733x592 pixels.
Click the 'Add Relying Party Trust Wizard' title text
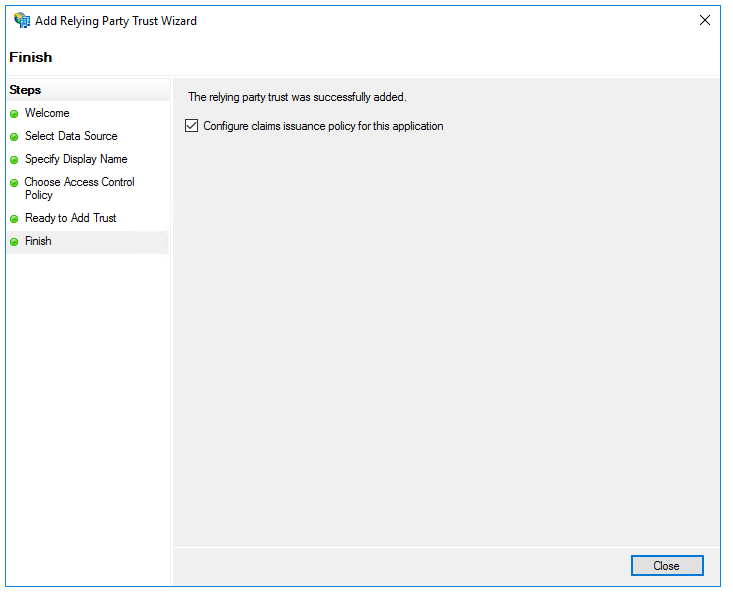[x=116, y=21]
